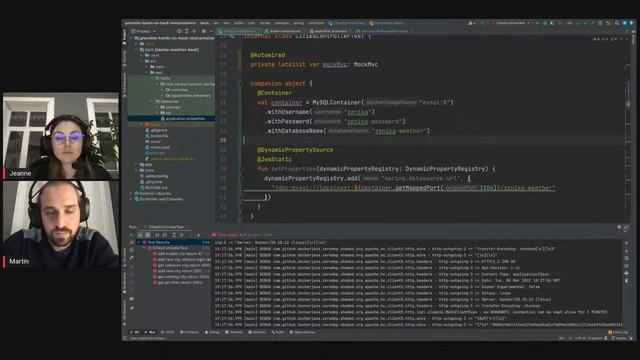640x360 pixels.
Task: Jump to next failed test
Action: click(x=198, y=235)
